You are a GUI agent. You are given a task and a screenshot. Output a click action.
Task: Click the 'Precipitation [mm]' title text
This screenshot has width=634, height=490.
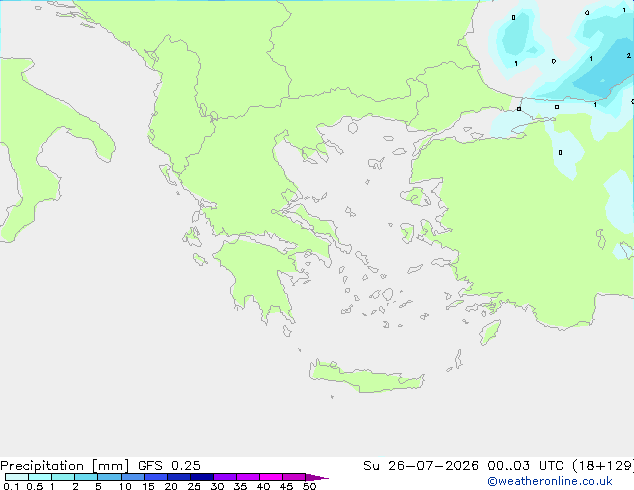[65, 466]
